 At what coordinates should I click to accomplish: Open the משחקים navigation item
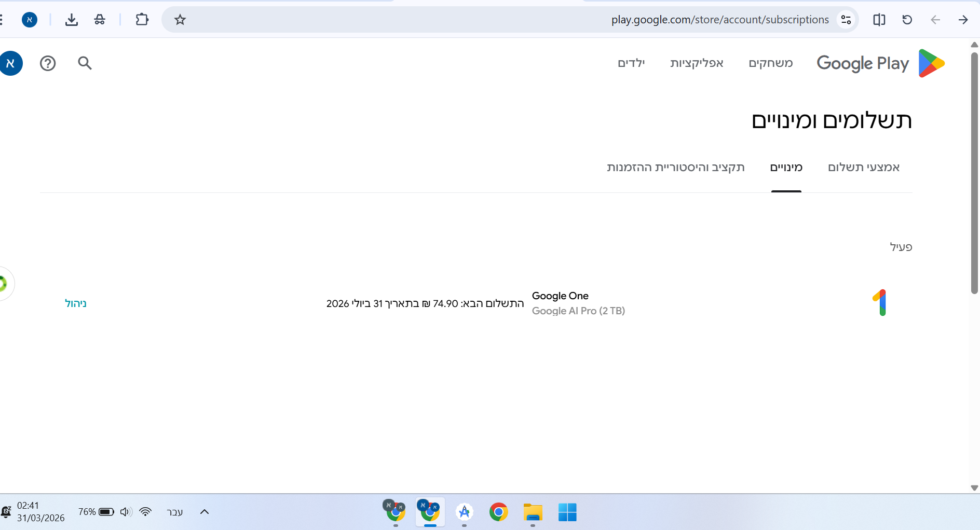770,63
